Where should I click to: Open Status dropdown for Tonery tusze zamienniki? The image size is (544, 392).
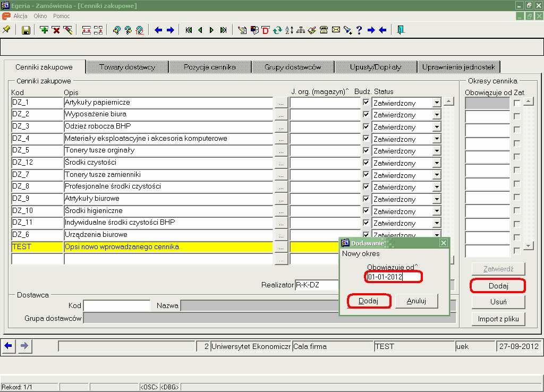point(437,175)
